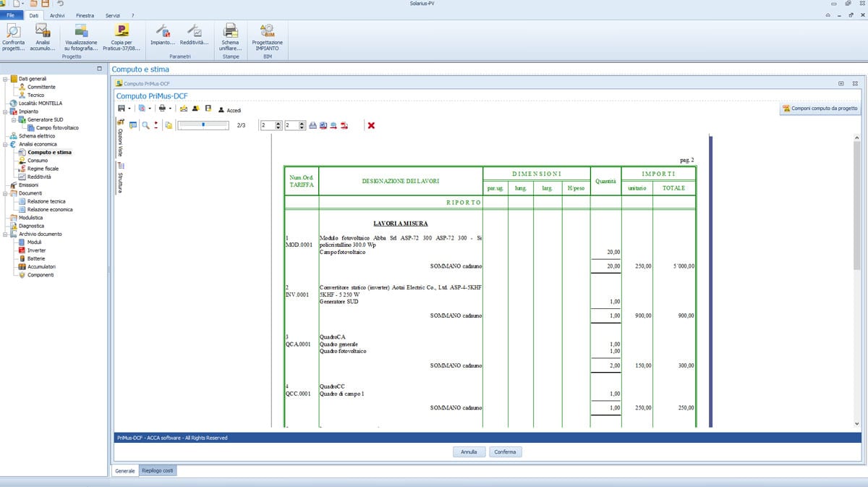868x487 pixels.
Task: Open Redditività parameters icon
Action: [194, 37]
